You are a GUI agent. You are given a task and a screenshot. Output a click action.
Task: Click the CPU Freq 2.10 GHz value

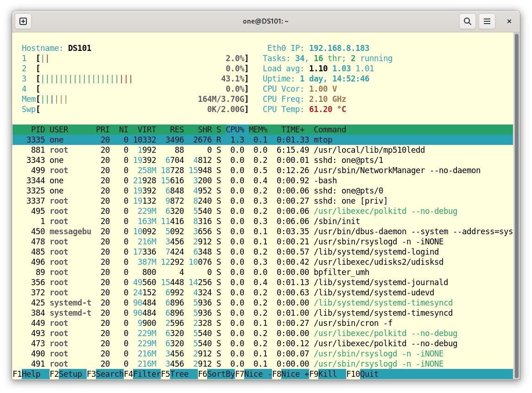328,99
